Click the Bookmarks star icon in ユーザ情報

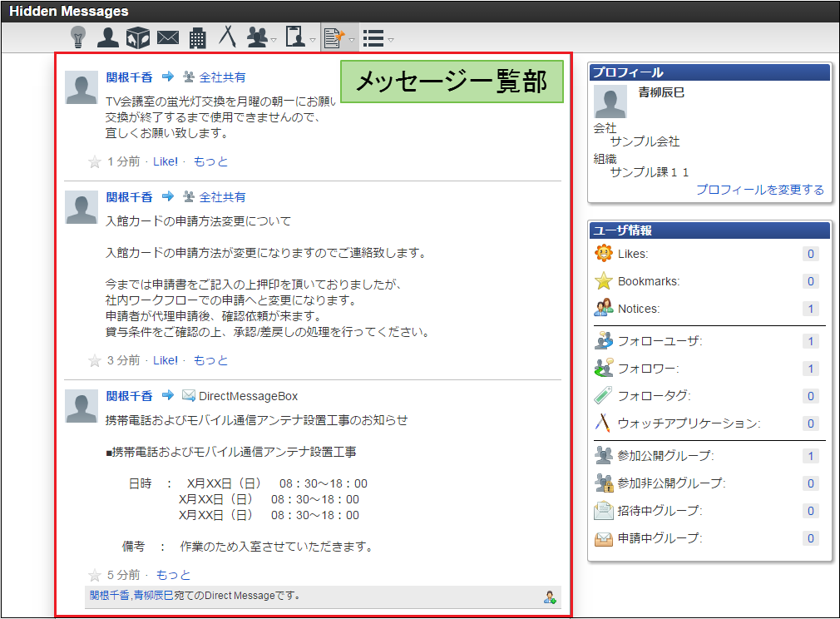coord(604,281)
